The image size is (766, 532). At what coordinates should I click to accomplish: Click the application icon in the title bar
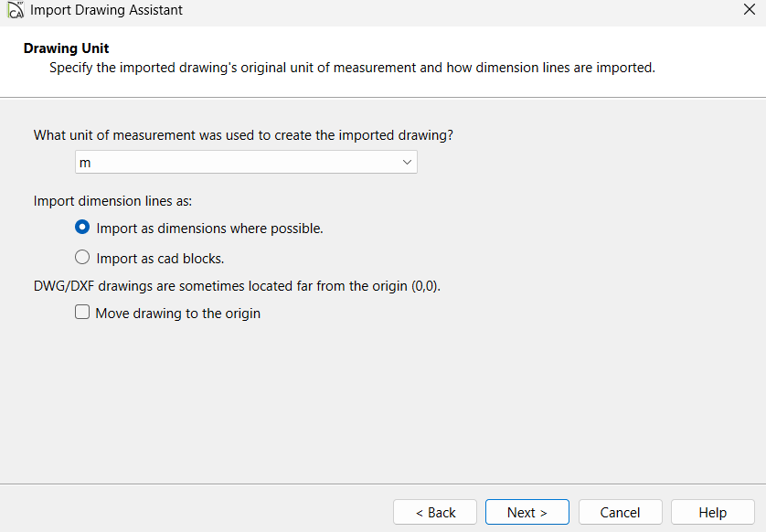coord(16,11)
